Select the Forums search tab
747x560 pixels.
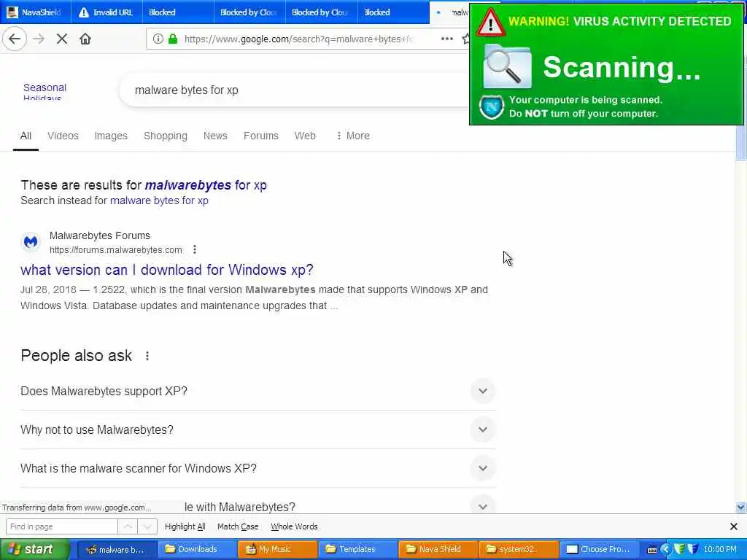[x=261, y=136]
